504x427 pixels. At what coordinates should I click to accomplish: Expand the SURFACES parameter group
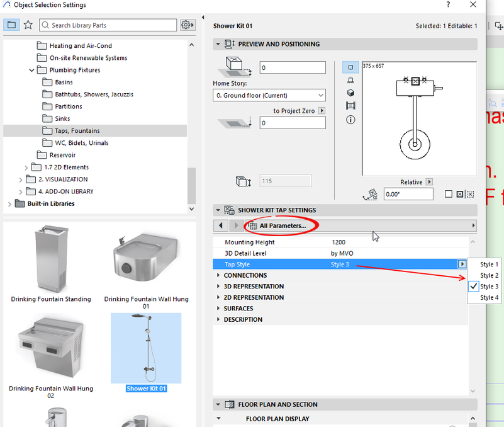coord(218,308)
